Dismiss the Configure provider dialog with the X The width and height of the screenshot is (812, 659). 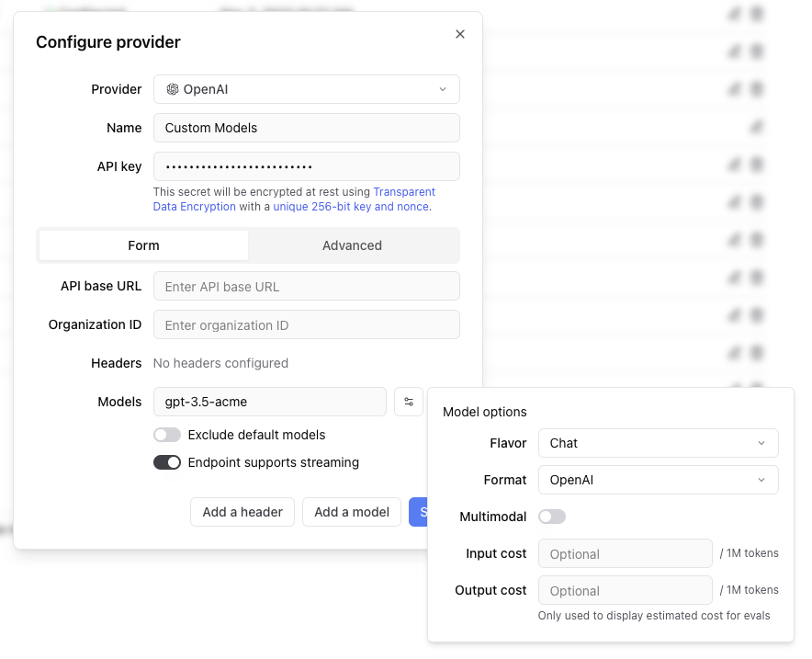(460, 34)
